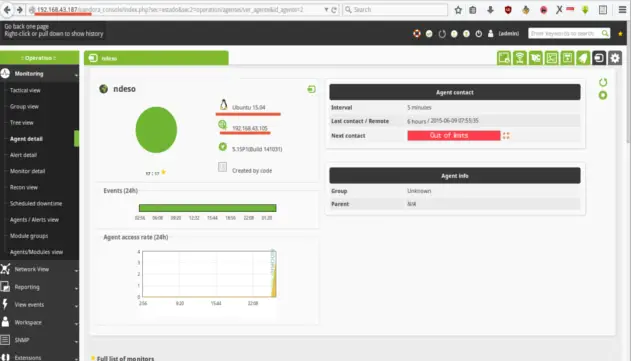This screenshot has width=634, height=361.
Task: Click the checkbox icon next to Created by code
Action: click(x=222, y=167)
